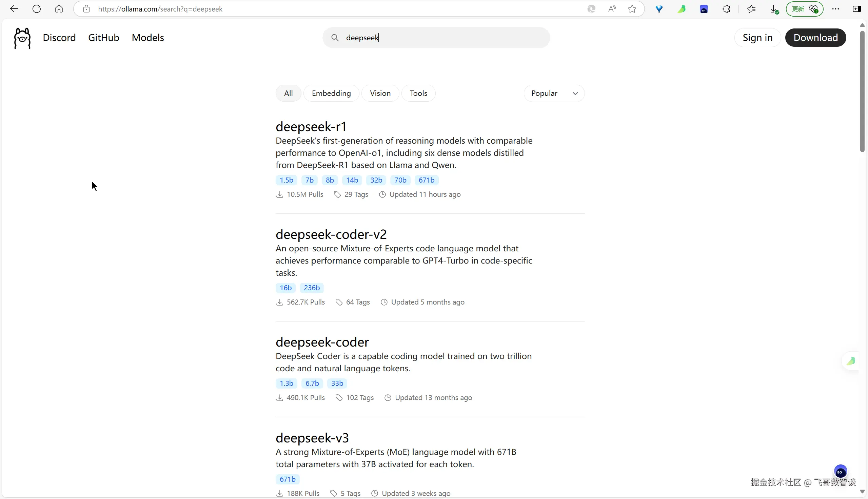Image resolution: width=868 pixels, height=499 pixels.
Task: Reload the current page
Action: tap(37, 9)
